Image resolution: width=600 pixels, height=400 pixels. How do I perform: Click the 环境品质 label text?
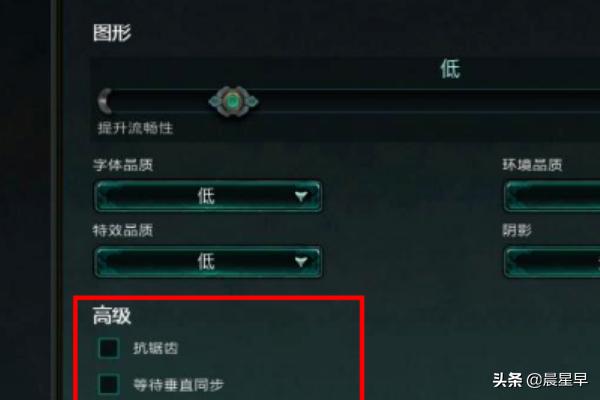pyautogui.click(x=532, y=165)
